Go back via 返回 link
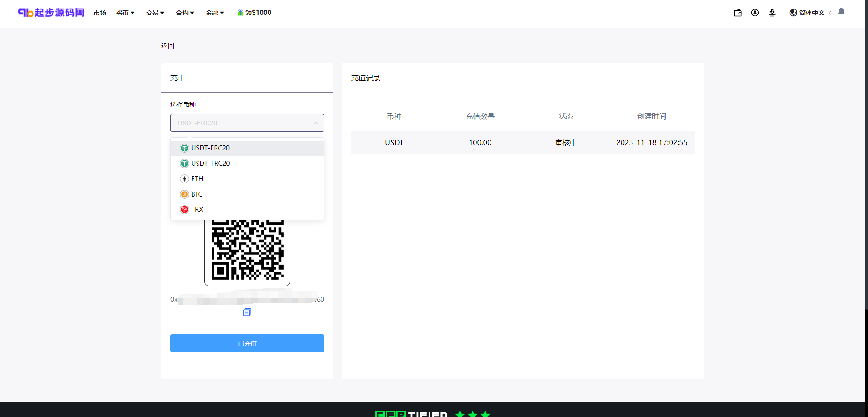The width and height of the screenshot is (868, 417). (x=168, y=46)
